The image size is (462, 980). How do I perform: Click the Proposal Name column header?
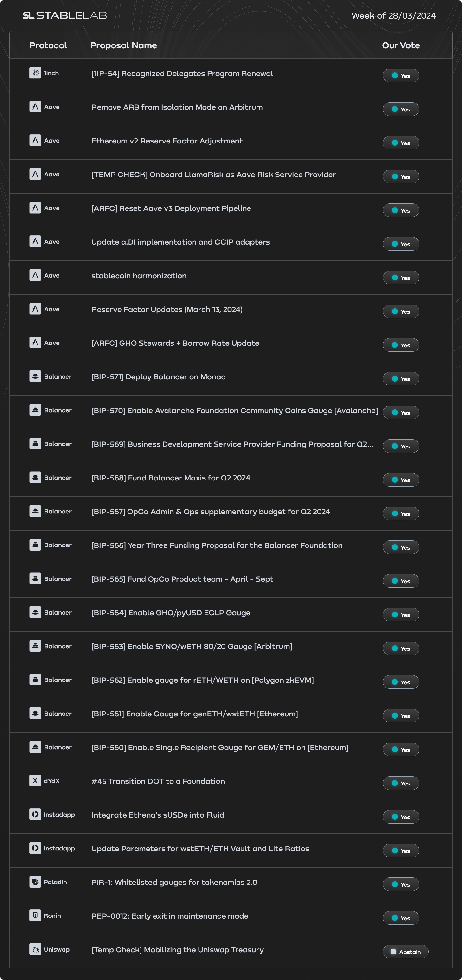click(x=124, y=45)
